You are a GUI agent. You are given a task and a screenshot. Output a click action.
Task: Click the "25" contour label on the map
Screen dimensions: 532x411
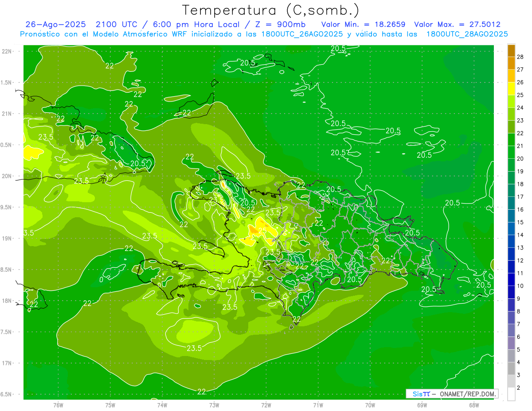pyautogui.click(x=262, y=230)
